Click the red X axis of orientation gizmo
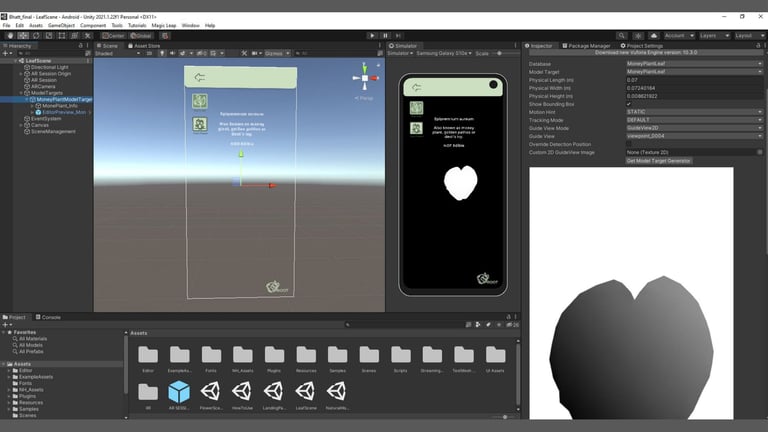Screen dimensions: 768x432 tap(374, 78)
